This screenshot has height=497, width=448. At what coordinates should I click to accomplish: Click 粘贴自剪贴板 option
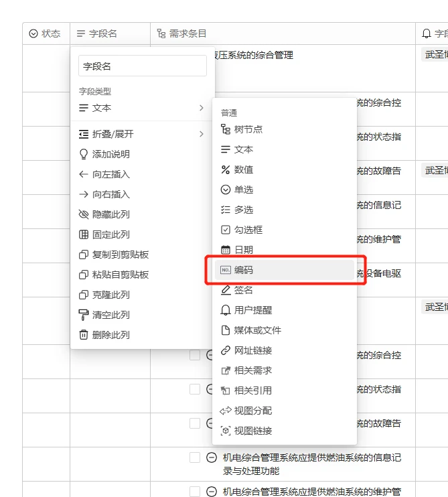(142, 275)
